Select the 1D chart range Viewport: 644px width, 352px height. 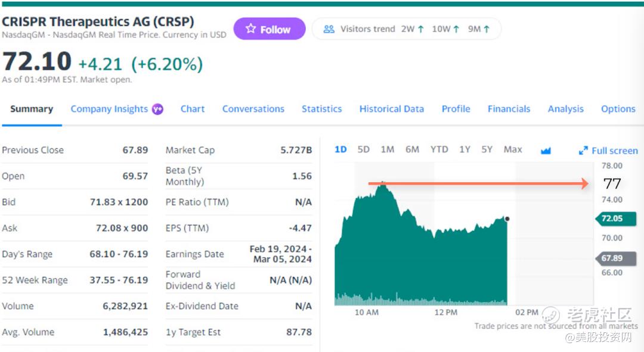coord(340,149)
